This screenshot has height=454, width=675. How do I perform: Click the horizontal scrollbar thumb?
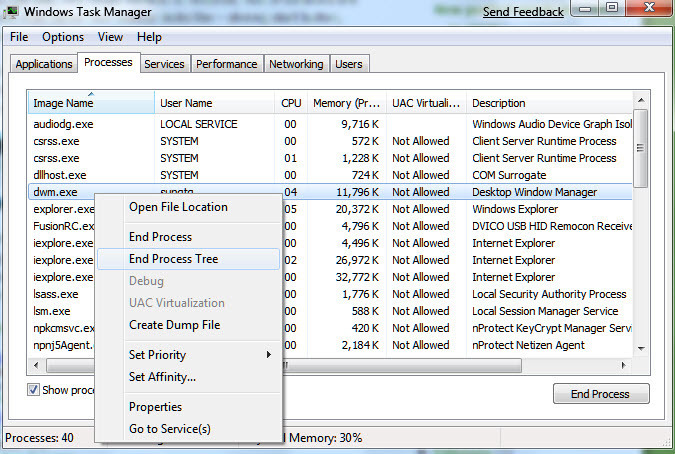click(x=284, y=366)
